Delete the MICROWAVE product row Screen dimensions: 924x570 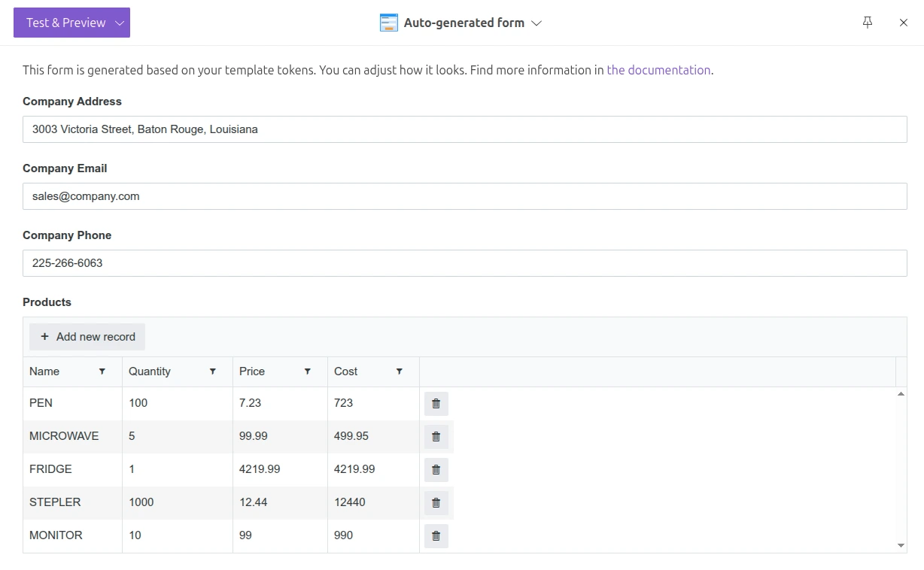pyautogui.click(x=436, y=437)
